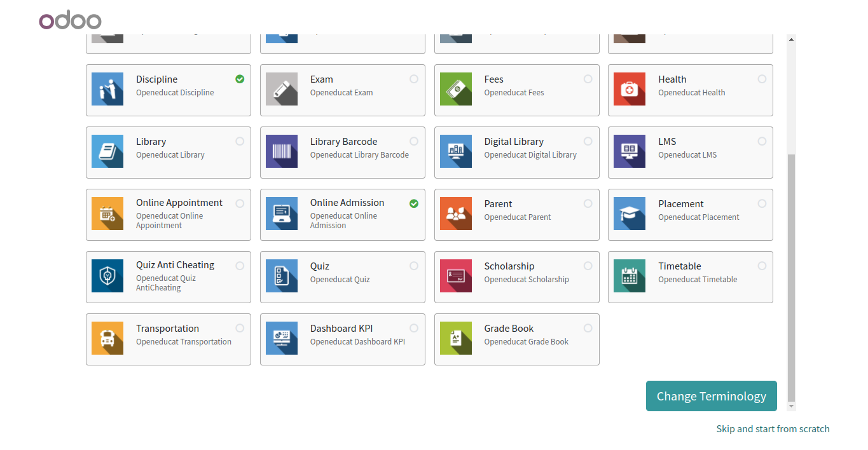
Task: Follow the Skip and start from scratch link
Action: [773, 429]
